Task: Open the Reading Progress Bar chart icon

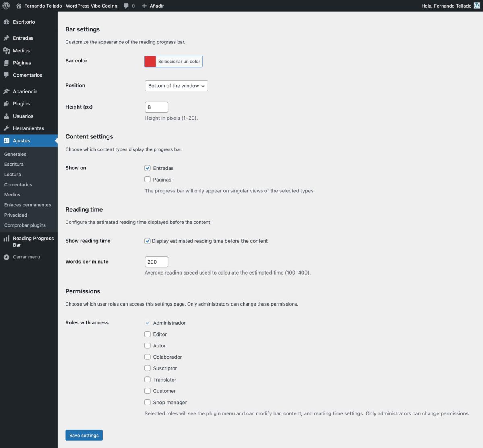Action: coord(6,238)
